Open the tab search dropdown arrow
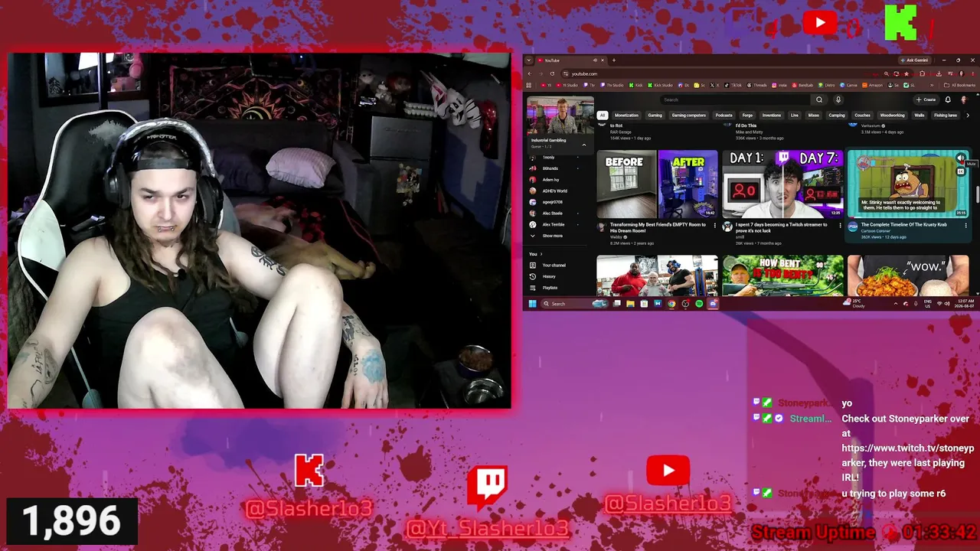 point(529,60)
